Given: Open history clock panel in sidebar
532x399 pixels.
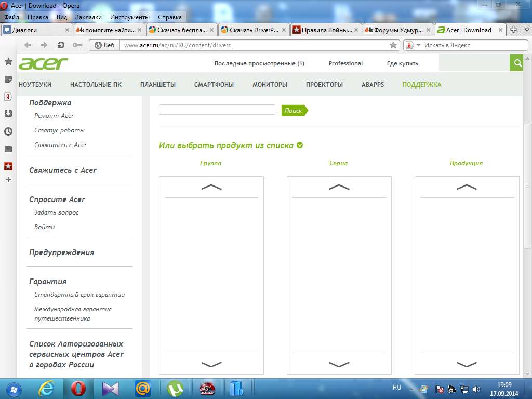Looking at the screenshot, I should click(x=8, y=131).
